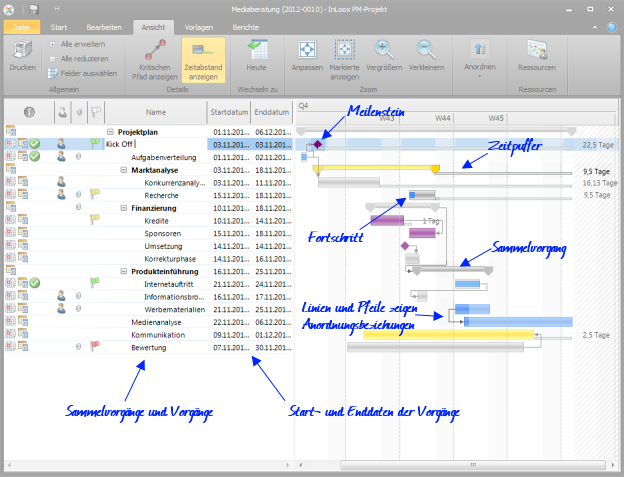Sort by Startdatum column header
This screenshot has height=477, width=624.
pyautogui.click(x=229, y=112)
